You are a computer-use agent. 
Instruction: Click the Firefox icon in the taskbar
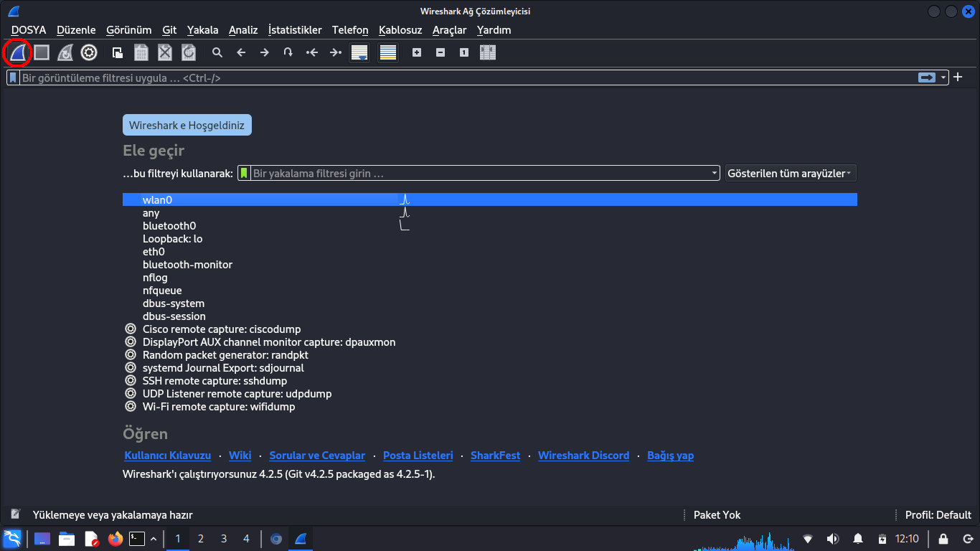[115, 539]
